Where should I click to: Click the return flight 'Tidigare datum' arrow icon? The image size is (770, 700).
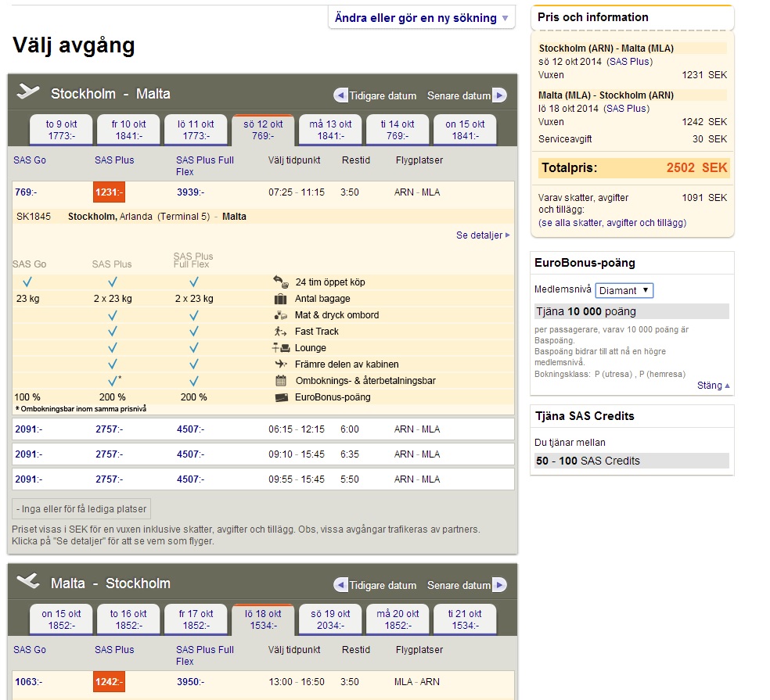pyautogui.click(x=340, y=585)
